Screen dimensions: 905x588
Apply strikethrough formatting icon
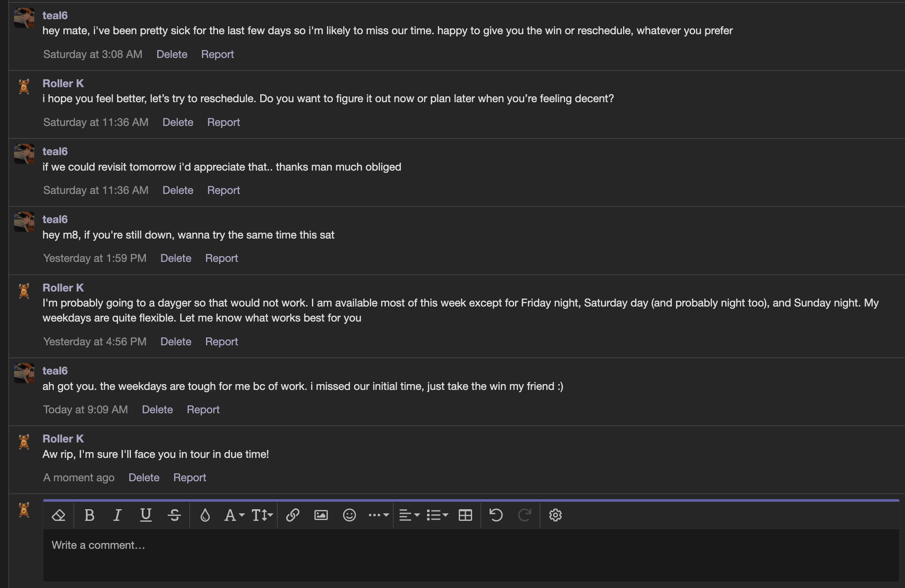pos(174,515)
